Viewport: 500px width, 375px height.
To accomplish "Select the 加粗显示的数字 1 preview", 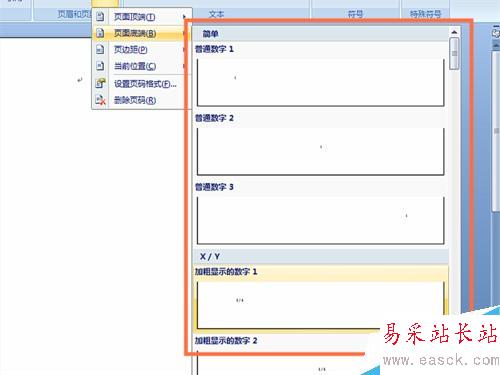I will coord(321,305).
